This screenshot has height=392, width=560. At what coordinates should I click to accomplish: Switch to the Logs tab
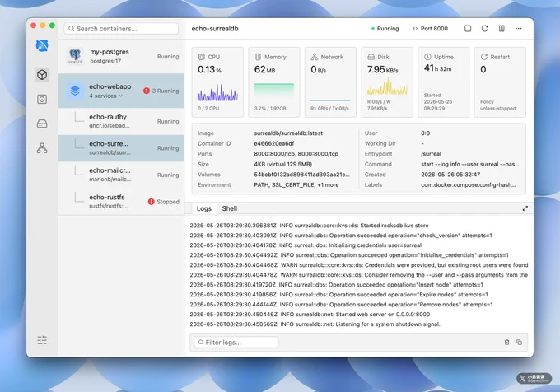click(204, 208)
